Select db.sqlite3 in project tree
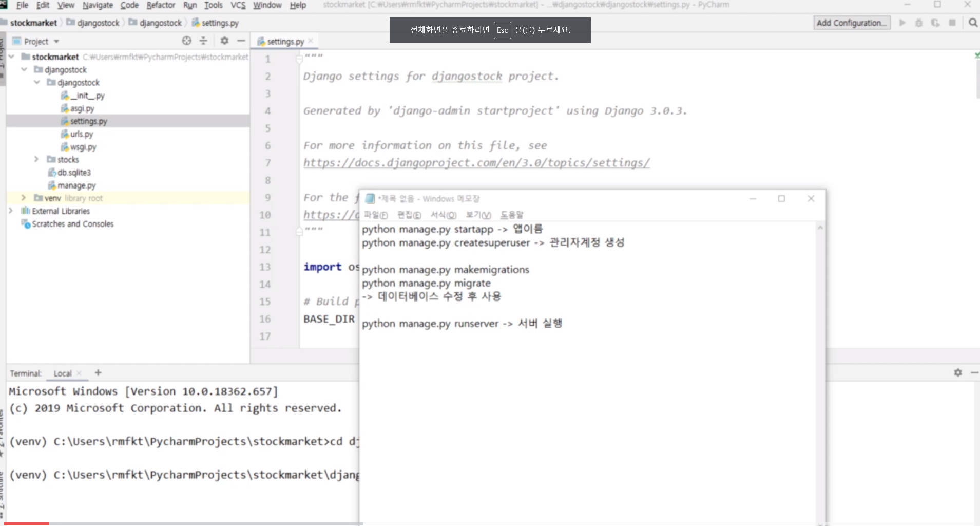The width and height of the screenshot is (980, 526). coord(69,173)
